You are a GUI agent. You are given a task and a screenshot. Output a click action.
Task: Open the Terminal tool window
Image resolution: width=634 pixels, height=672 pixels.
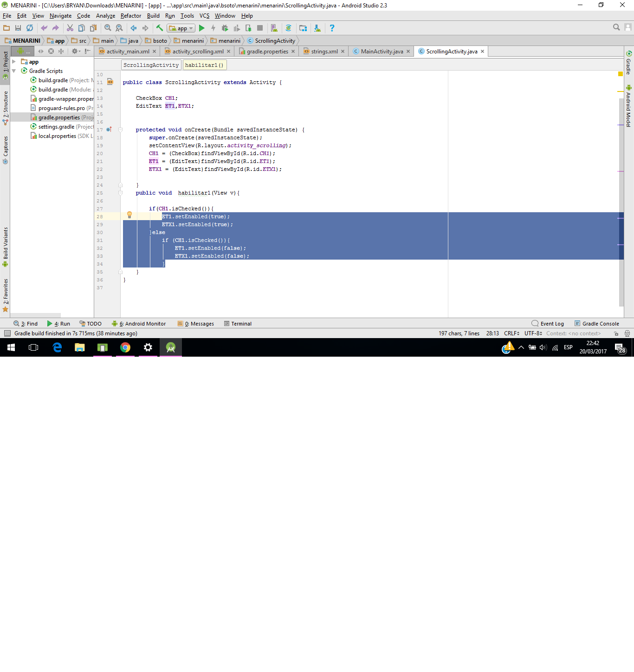point(238,324)
